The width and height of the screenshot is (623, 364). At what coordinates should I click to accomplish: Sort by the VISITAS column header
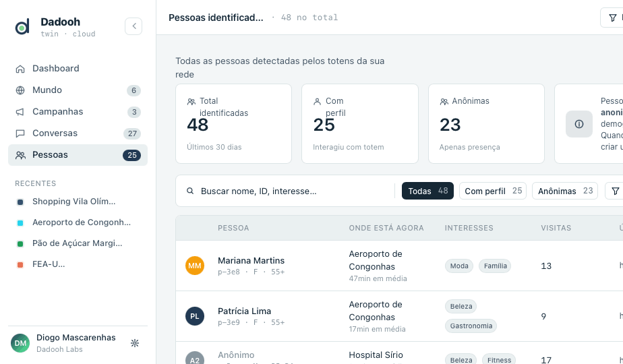click(x=556, y=228)
